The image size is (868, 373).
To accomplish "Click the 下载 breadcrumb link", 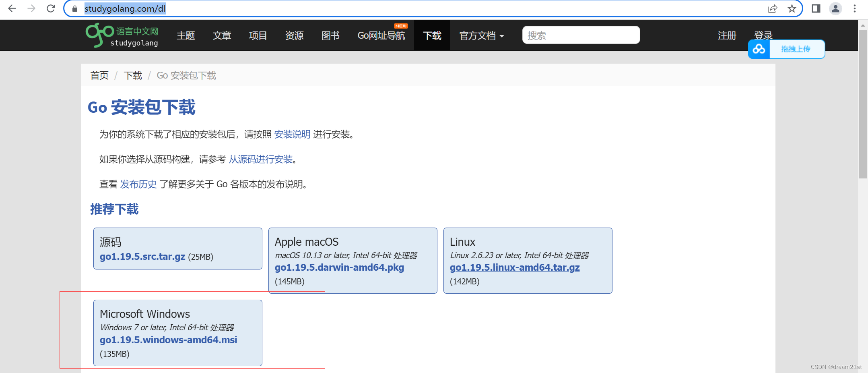I will pos(133,75).
